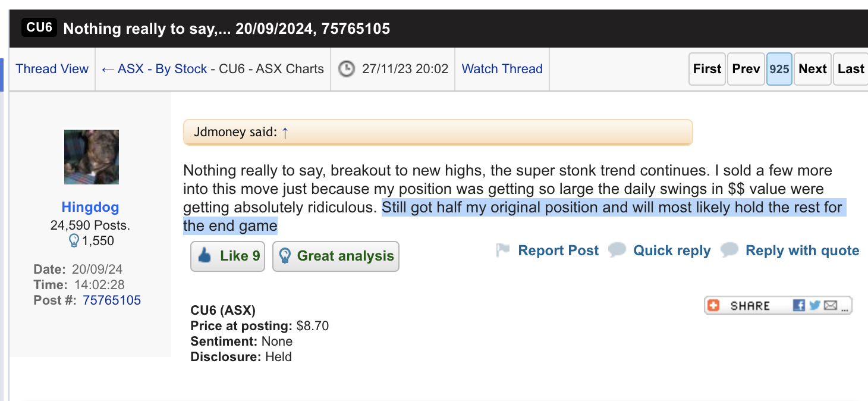The image size is (868, 401).
Task: Click Watch Thread link
Action: [x=502, y=69]
